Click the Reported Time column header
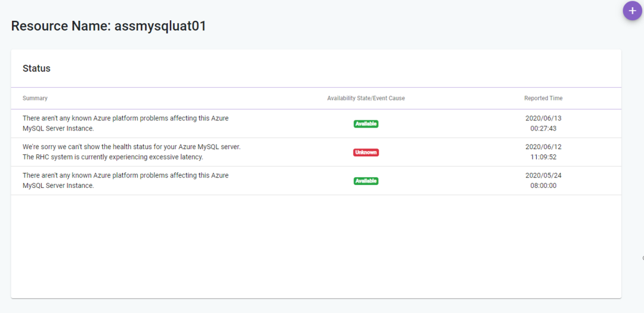 point(543,98)
